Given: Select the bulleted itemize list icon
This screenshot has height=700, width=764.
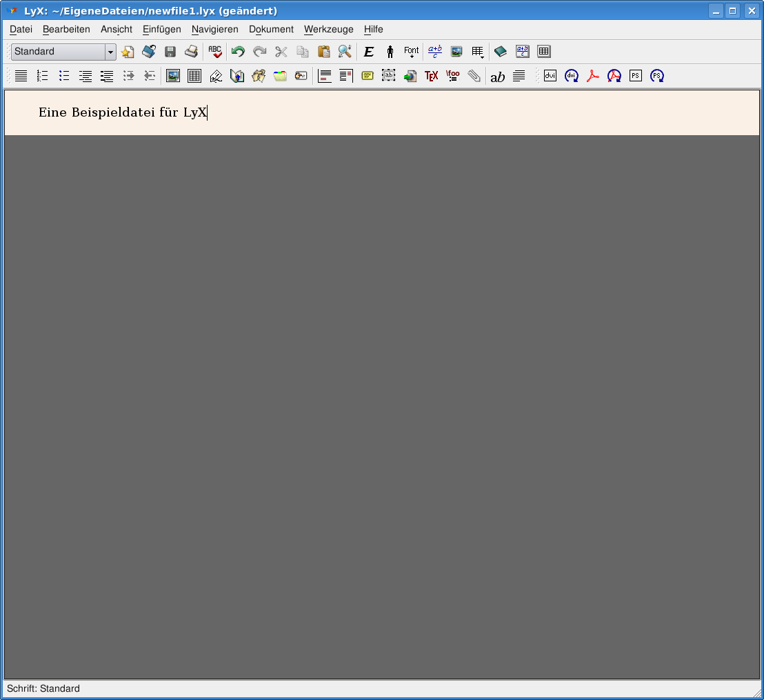Looking at the screenshot, I should click(x=64, y=76).
